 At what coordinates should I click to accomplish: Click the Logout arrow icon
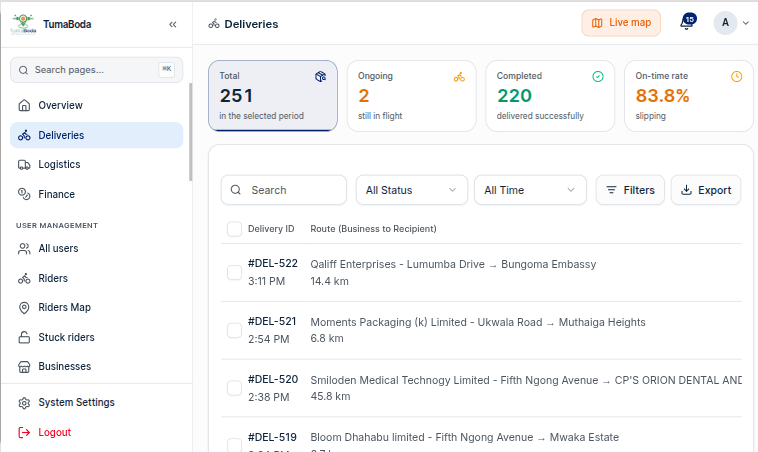click(24, 432)
